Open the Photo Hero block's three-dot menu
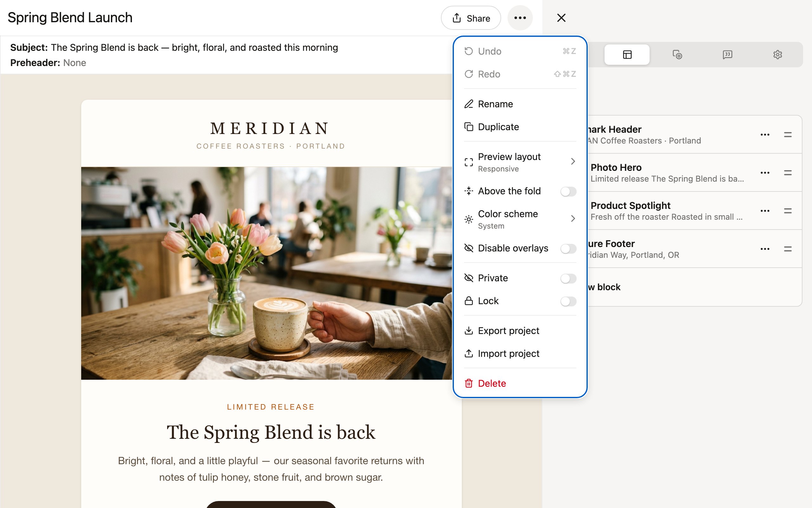This screenshot has height=508, width=812. click(765, 173)
